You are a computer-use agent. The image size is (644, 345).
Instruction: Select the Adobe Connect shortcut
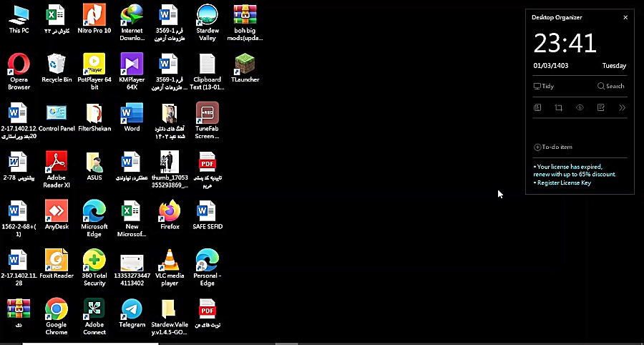click(x=94, y=316)
